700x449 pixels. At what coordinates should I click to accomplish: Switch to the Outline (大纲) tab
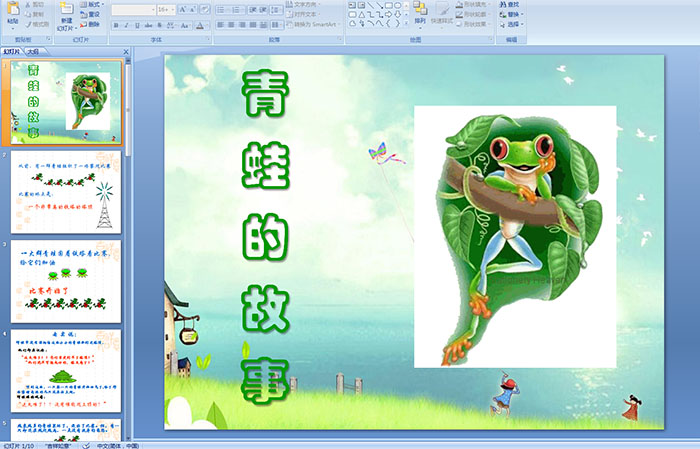coord(34,51)
